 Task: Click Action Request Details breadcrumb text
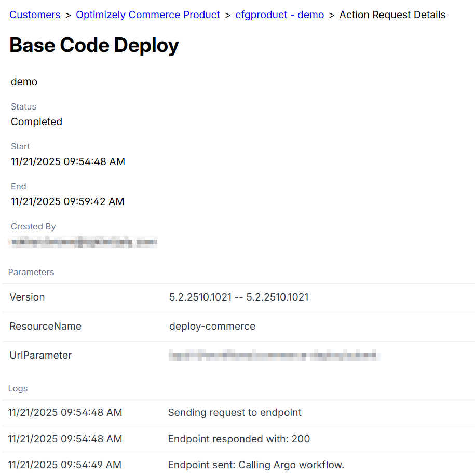(x=392, y=15)
